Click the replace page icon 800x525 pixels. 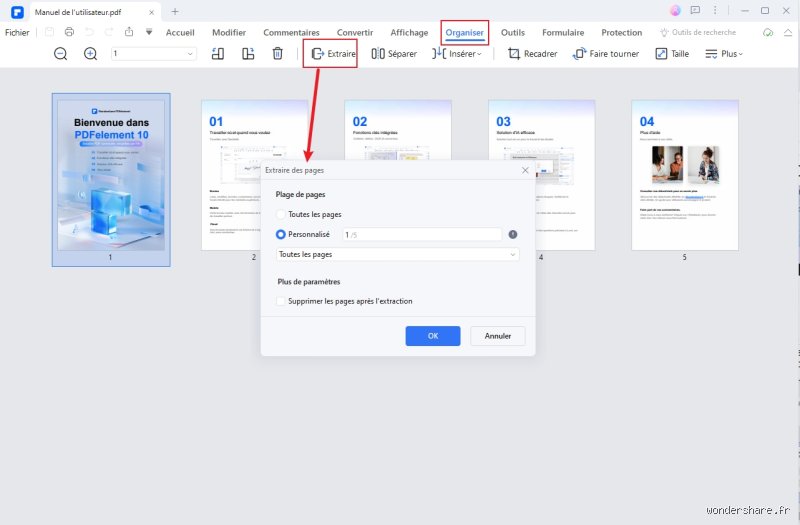tap(248, 54)
